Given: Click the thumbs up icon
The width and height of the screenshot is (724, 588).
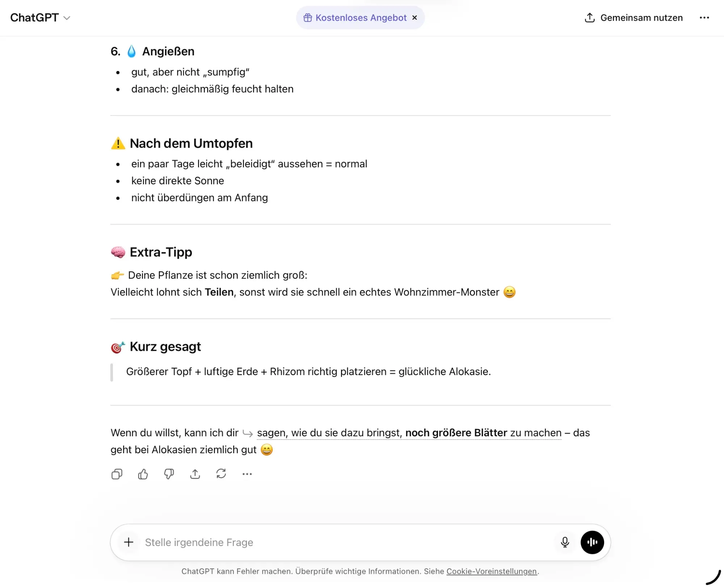Looking at the screenshot, I should (x=143, y=474).
